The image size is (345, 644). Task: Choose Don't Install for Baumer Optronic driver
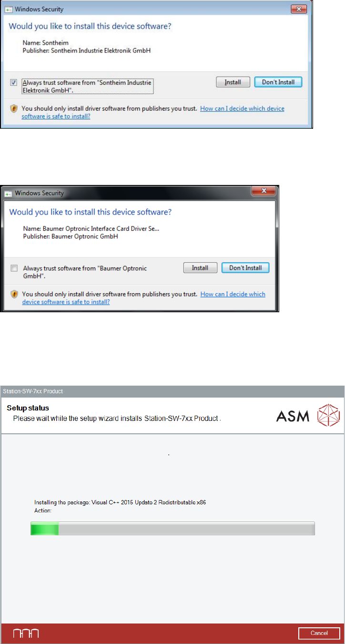(245, 268)
